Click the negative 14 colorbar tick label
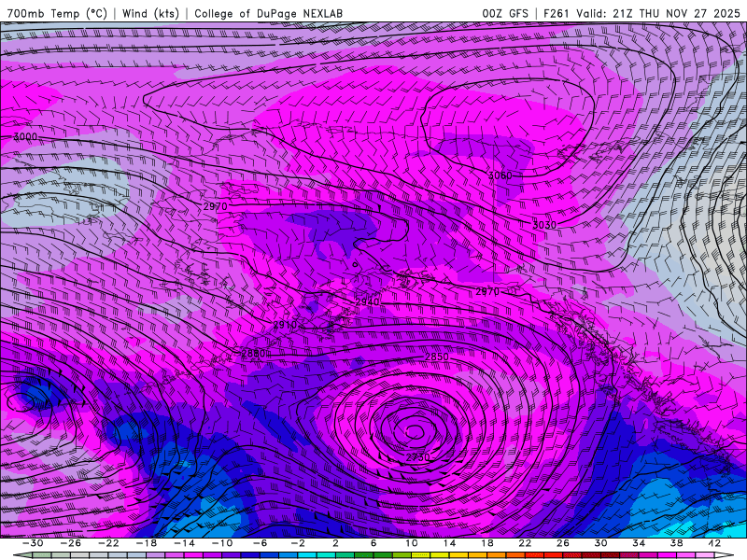747x560 pixels. [184, 543]
